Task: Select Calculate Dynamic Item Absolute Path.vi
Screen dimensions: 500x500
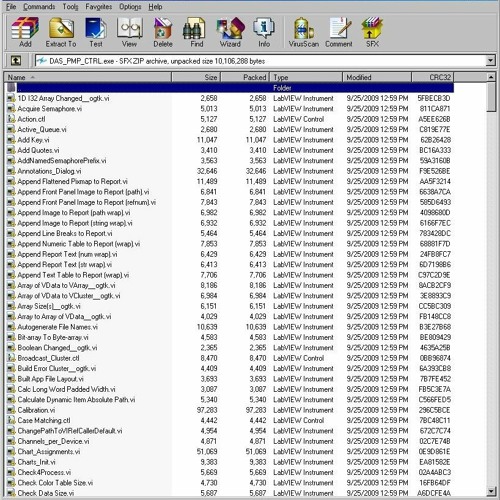Action: (76, 400)
